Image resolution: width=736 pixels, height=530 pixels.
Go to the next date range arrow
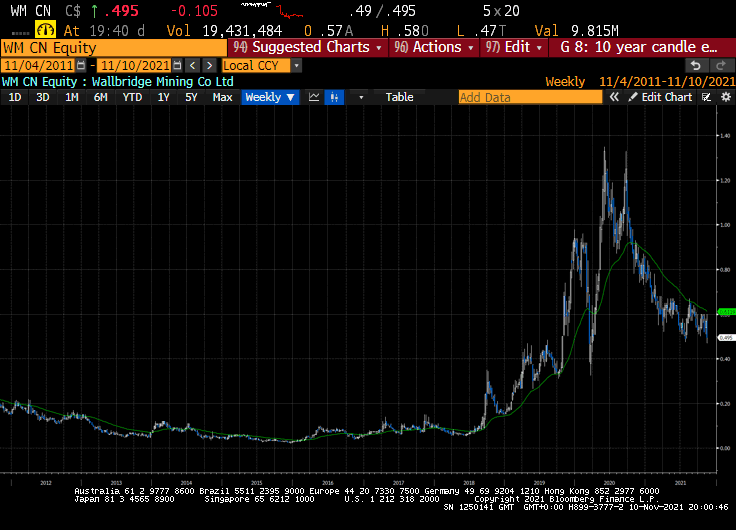coord(210,65)
